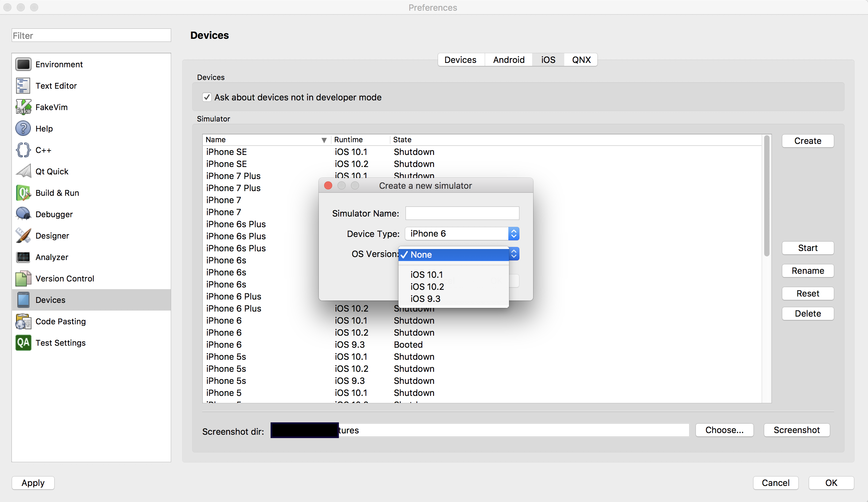This screenshot has width=868, height=502.
Task: Open the Debugger bug icon
Action: (23, 214)
